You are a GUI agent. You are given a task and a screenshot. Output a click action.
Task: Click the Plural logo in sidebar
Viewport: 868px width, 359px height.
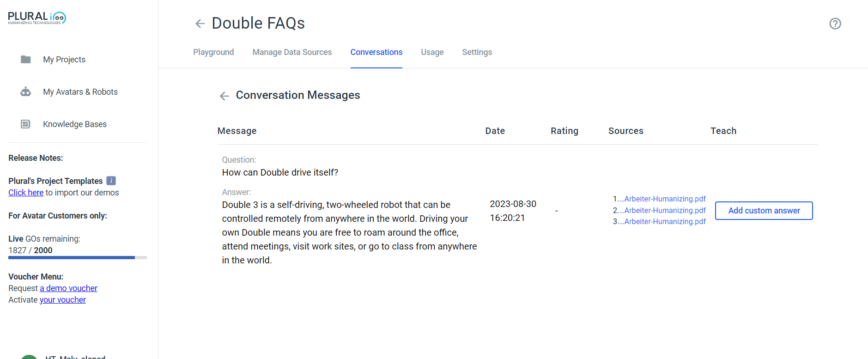(37, 18)
